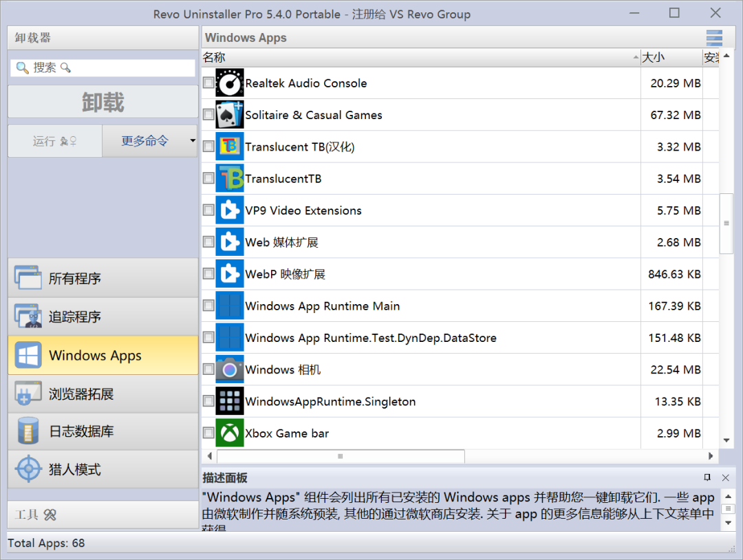Click the Windows App Runtime Main icon
This screenshot has height=560, width=743.
[230, 305]
